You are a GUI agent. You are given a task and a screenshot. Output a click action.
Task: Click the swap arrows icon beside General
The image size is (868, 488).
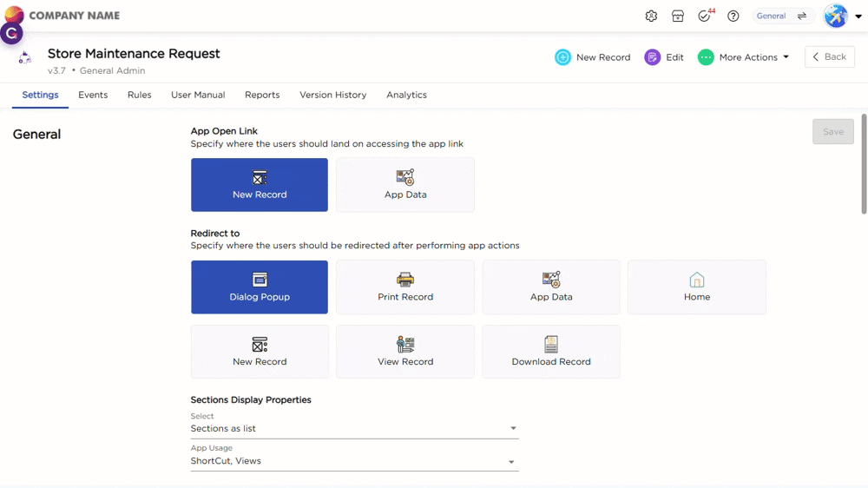tap(802, 16)
